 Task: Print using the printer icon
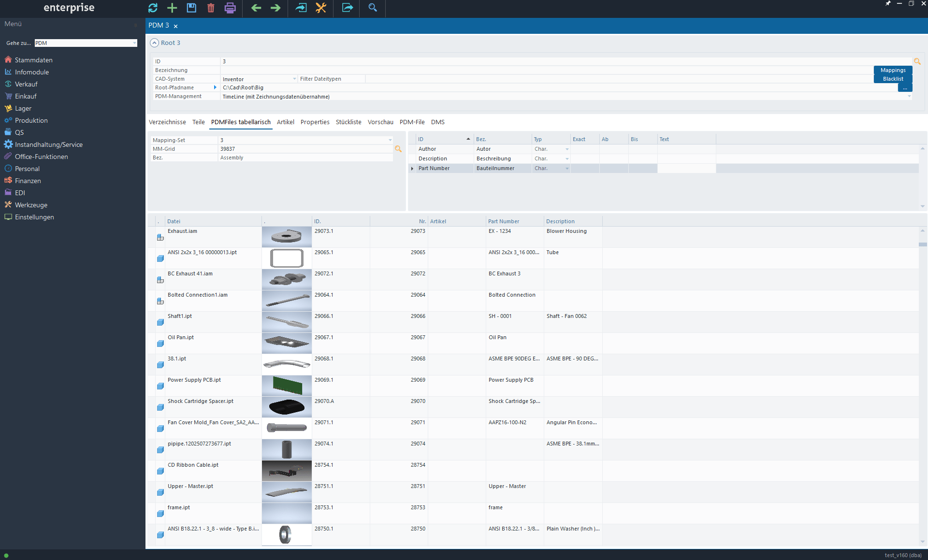[x=230, y=8]
